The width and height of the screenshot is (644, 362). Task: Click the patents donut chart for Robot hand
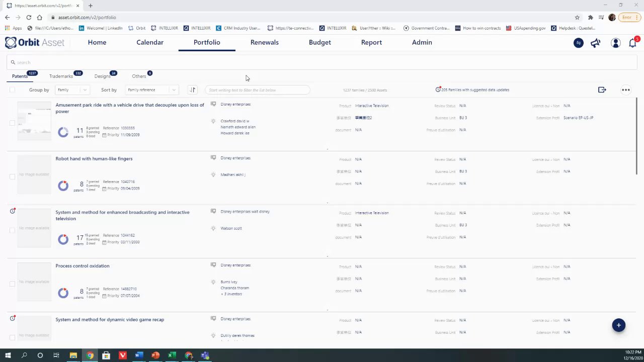[x=63, y=186]
